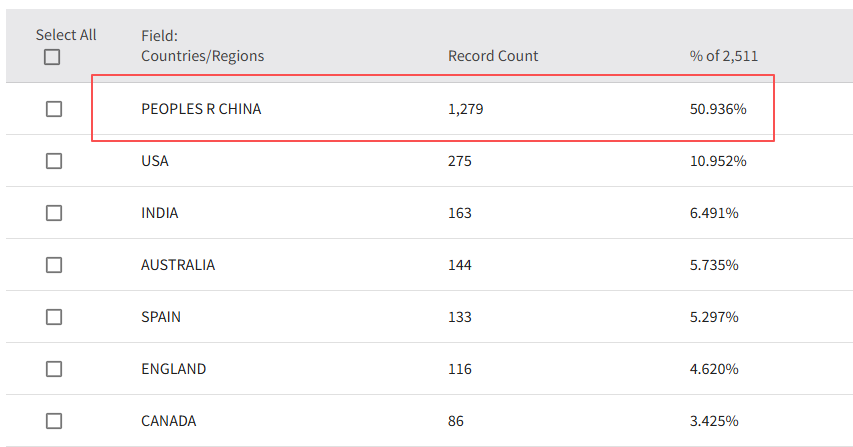853x447 pixels.
Task: Check the PEOPLES R CHINA row checkbox
Action: click(x=54, y=109)
